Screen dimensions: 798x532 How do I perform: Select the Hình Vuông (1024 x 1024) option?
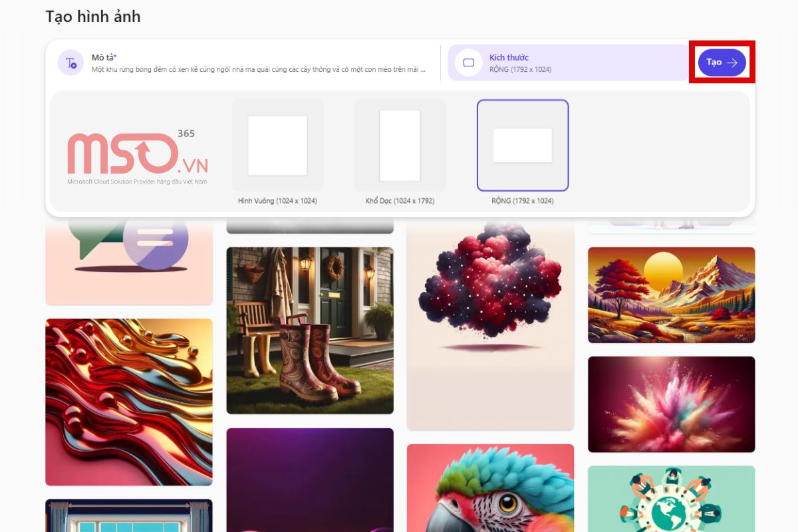[x=277, y=152]
